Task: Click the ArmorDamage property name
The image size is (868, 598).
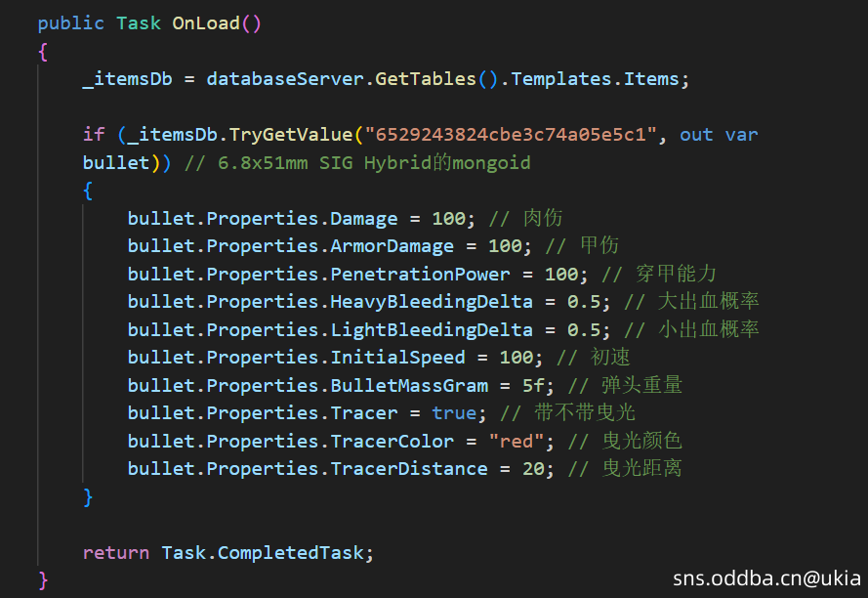Action: (393, 246)
